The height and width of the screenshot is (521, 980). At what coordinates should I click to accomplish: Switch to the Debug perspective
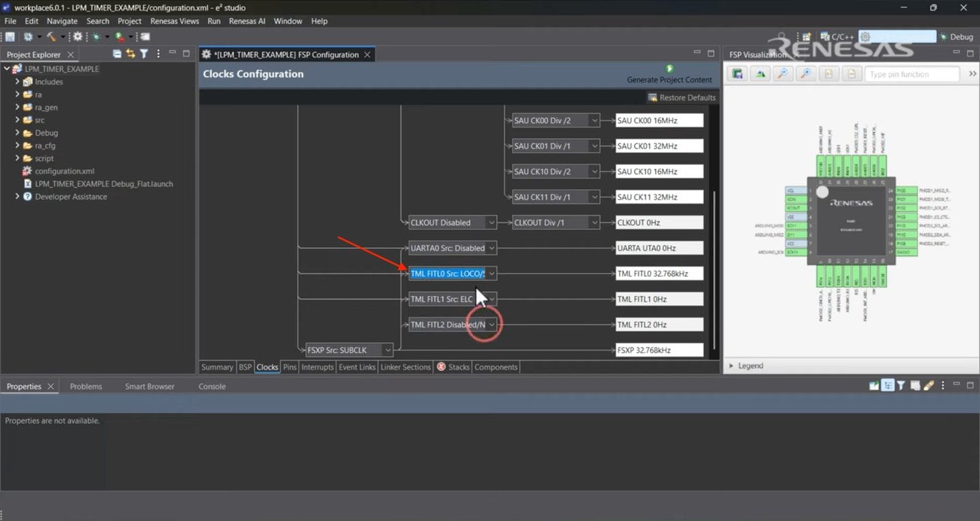956,36
